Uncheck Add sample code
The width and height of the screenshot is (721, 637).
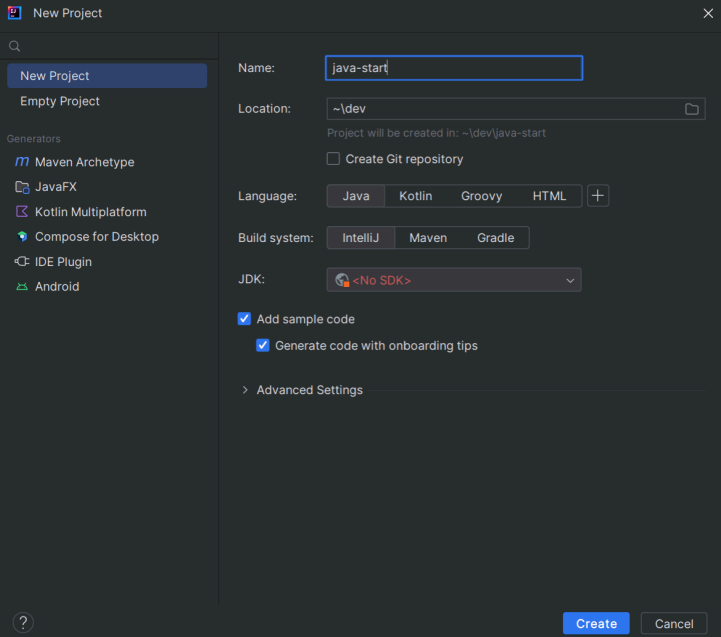click(244, 319)
